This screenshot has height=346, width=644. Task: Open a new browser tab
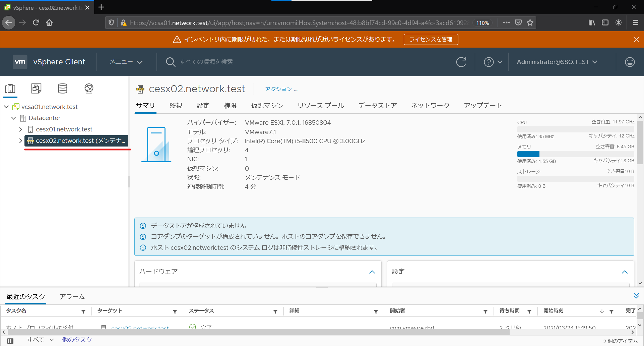(x=101, y=7)
